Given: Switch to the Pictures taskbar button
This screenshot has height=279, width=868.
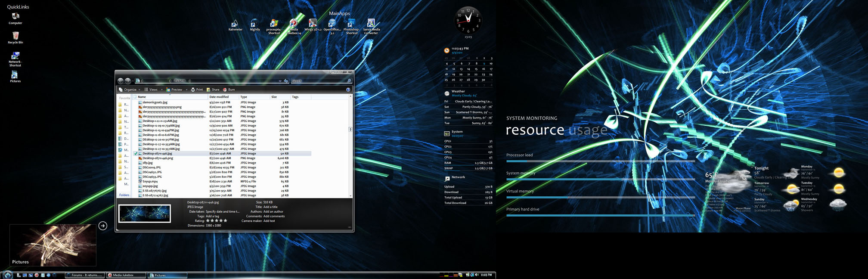Looking at the screenshot, I should click(x=167, y=275).
